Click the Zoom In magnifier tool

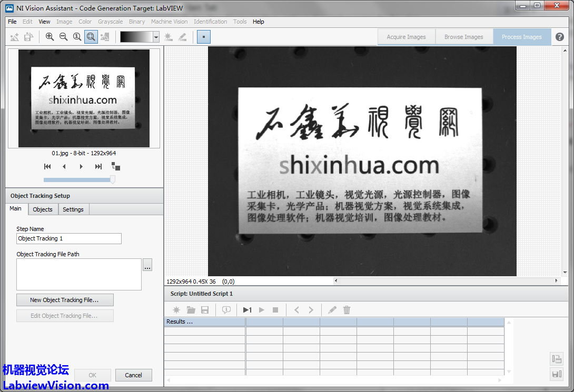tap(50, 37)
